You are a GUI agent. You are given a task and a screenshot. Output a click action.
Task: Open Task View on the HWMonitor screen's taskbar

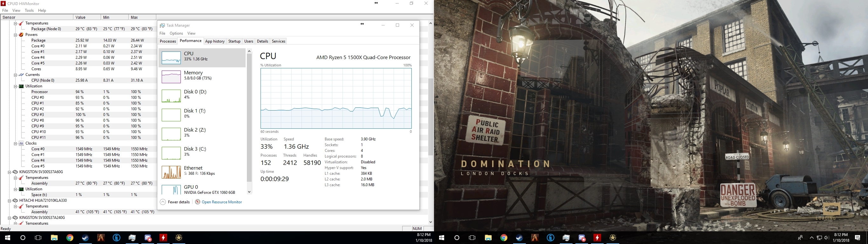(38, 238)
